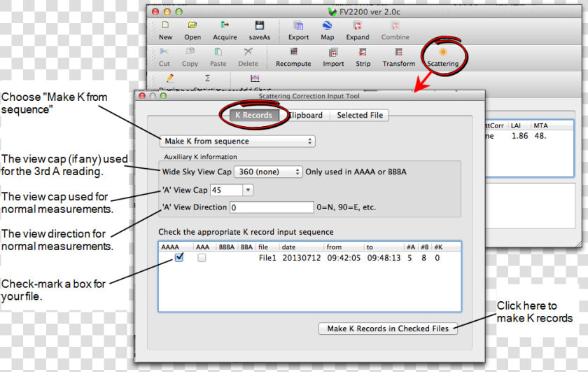This screenshot has width=588, height=372.
Task: Click the to time 09:48:13
Action: pyautogui.click(x=384, y=258)
